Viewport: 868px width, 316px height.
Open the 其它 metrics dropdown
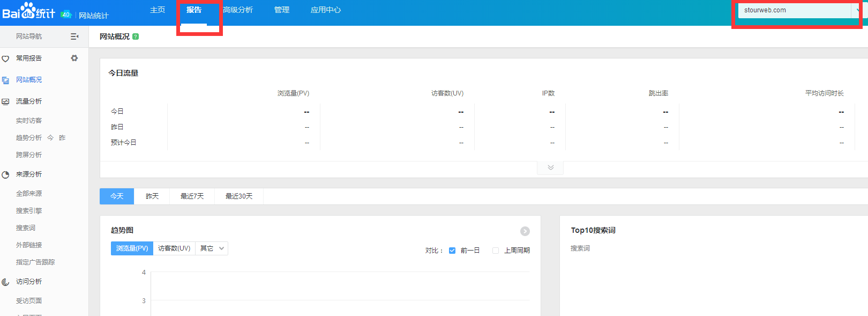(212, 248)
